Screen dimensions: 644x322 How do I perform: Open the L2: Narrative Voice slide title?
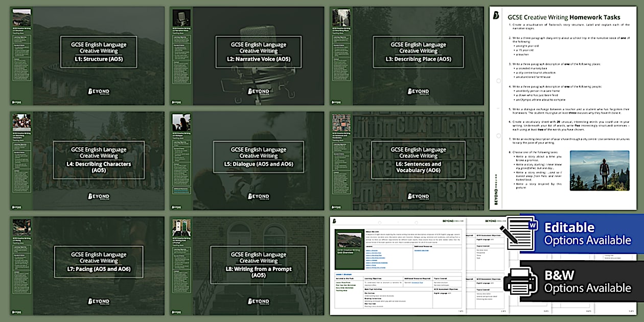click(259, 52)
